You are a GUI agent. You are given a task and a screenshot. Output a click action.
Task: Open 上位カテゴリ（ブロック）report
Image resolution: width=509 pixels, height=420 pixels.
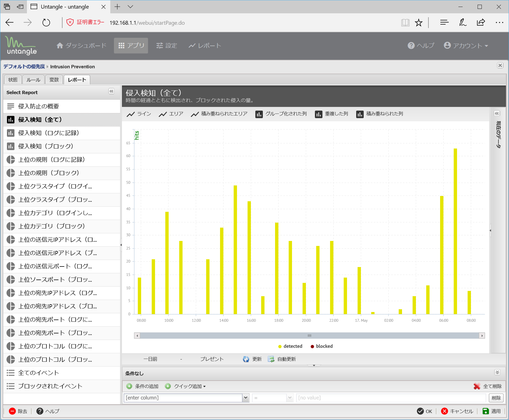point(62,226)
